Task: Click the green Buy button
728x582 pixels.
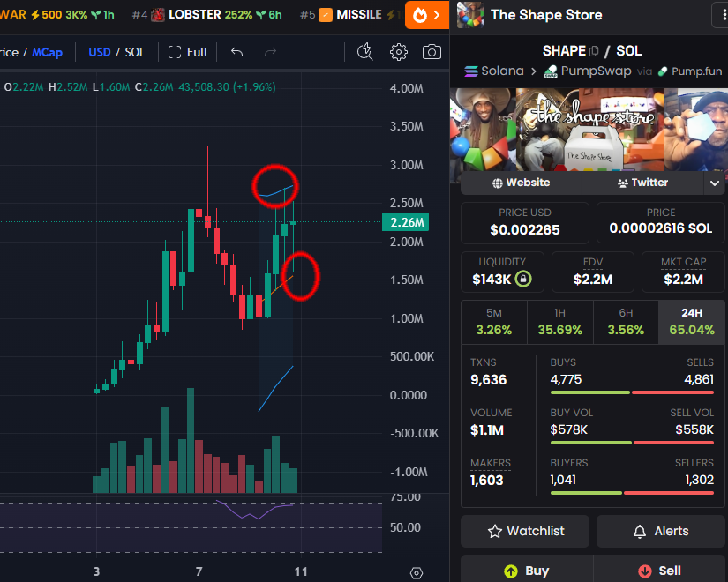Action: pyautogui.click(x=527, y=571)
